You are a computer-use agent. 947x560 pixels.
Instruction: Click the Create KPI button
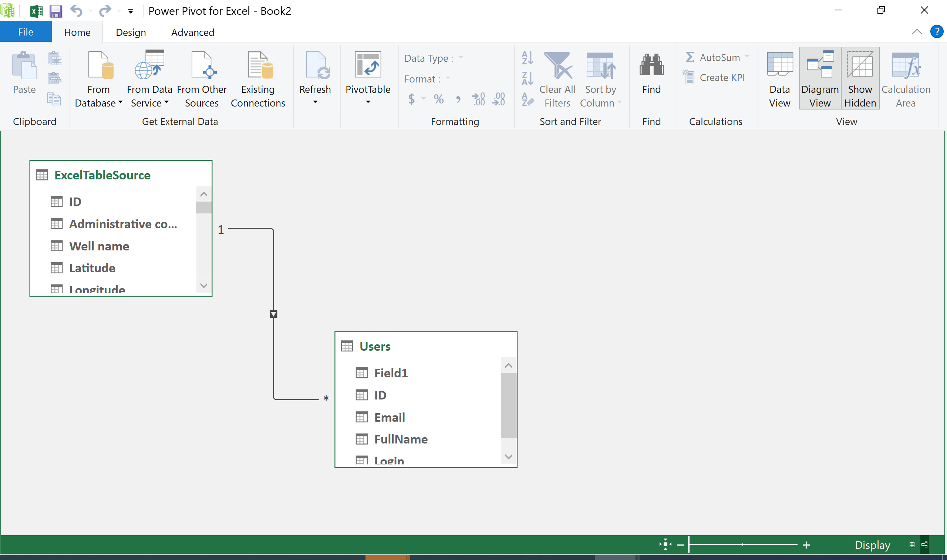(x=714, y=78)
